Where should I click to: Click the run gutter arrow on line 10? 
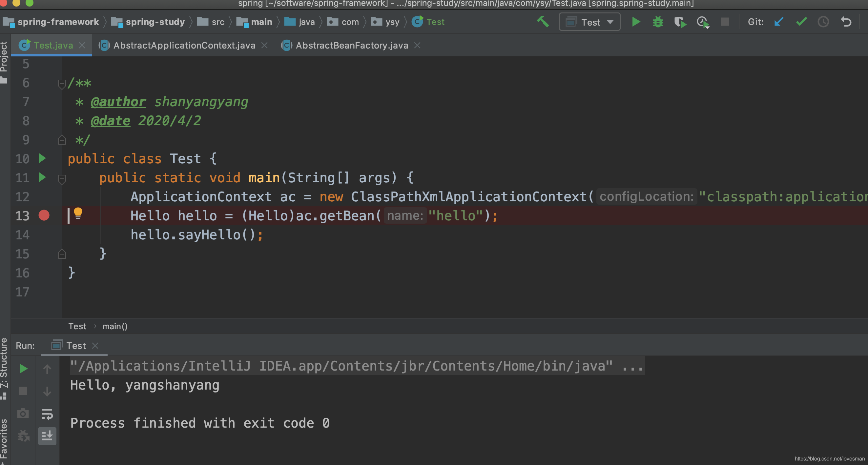point(42,158)
